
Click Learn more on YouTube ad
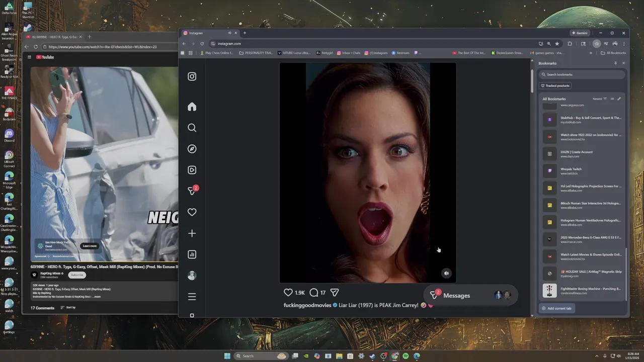point(90,246)
